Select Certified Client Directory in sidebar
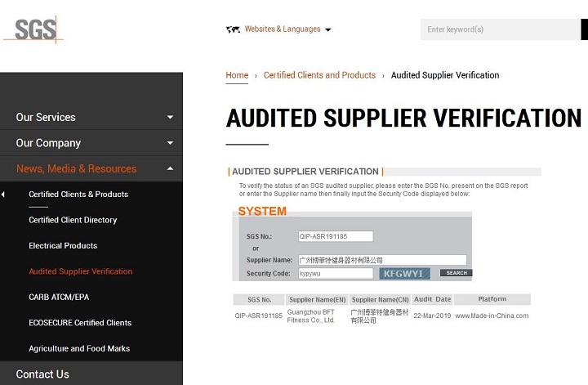The height and width of the screenshot is (385, 588). pyautogui.click(x=73, y=220)
